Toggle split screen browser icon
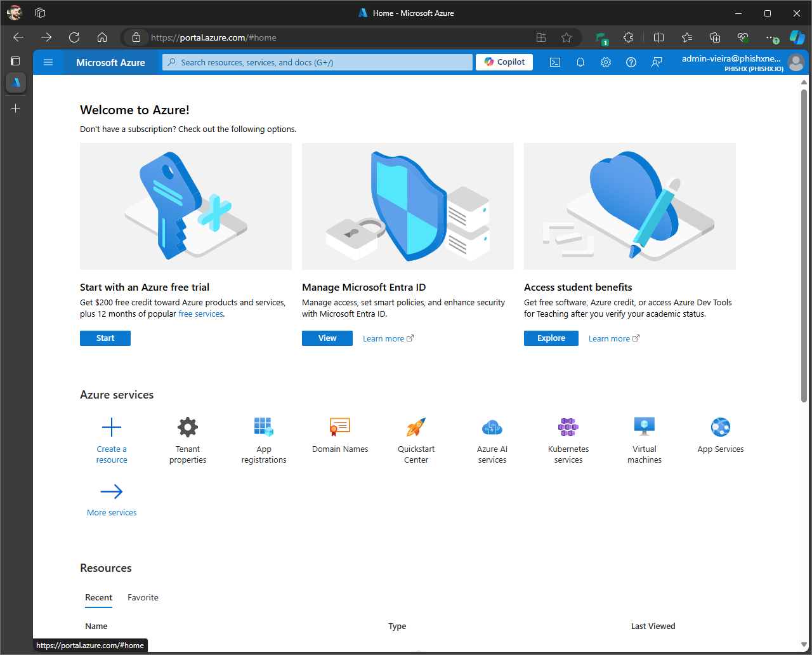Image resolution: width=812 pixels, height=655 pixels. (x=659, y=37)
